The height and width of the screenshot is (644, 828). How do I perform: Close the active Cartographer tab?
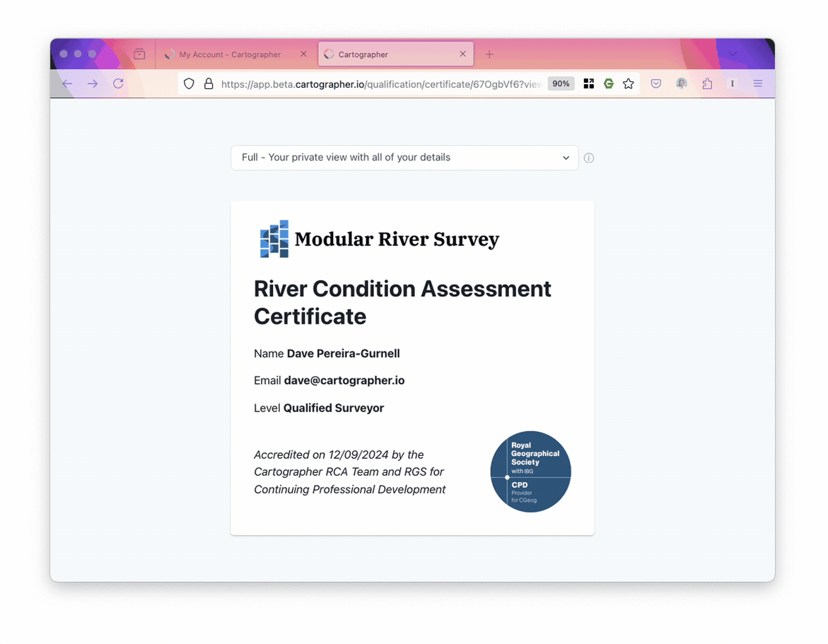(x=462, y=54)
